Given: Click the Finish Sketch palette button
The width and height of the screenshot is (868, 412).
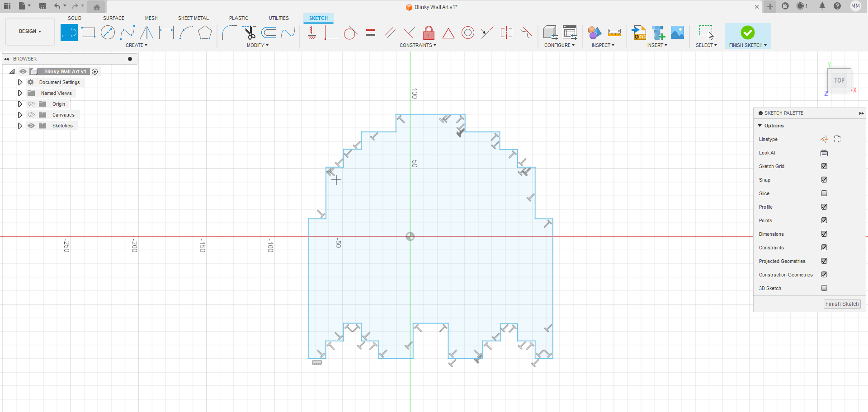Looking at the screenshot, I should pos(842,304).
